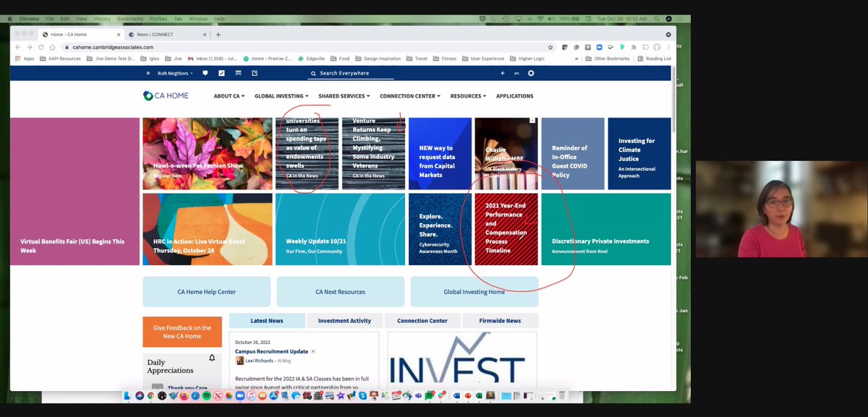Click Give Feedback on the New CA Home
The width and height of the screenshot is (868, 417).
click(182, 332)
